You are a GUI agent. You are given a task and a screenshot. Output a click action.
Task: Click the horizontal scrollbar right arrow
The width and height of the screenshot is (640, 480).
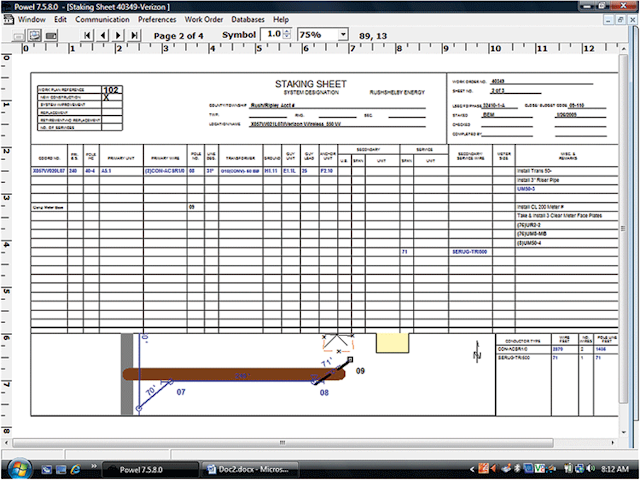[613, 442]
